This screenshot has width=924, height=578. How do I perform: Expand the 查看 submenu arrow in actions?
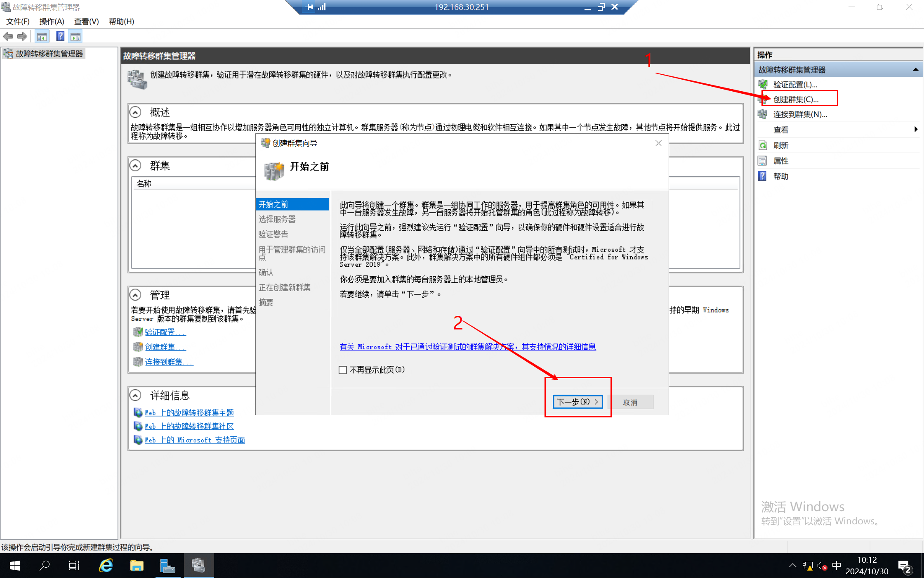916,130
